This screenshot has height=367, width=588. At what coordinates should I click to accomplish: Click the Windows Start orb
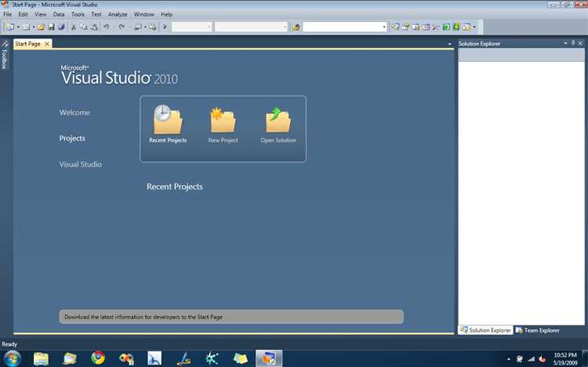tap(12, 358)
